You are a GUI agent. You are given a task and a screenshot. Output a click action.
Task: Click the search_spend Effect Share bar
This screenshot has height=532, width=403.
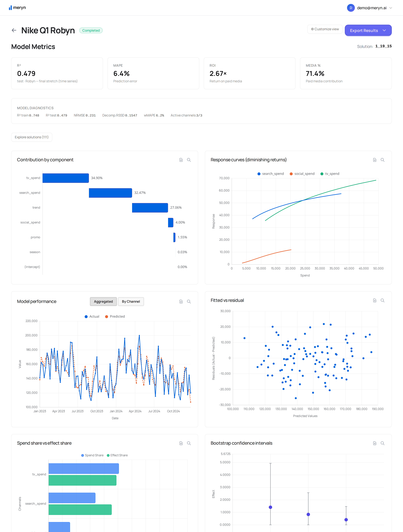tap(80, 510)
